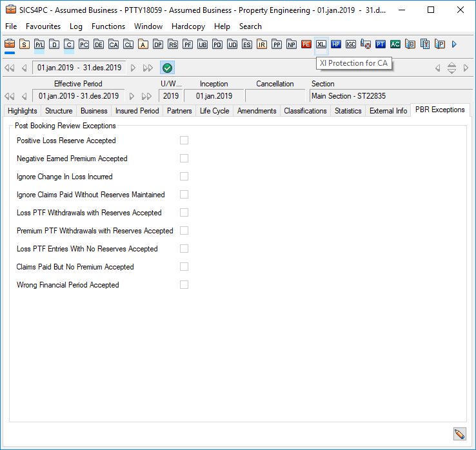Tick Negative Earned Premium Accepted checkbox

click(x=184, y=159)
